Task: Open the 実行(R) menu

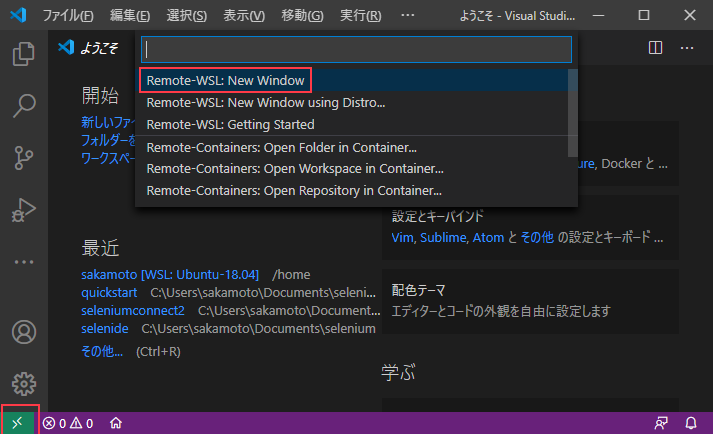Action: (x=361, y=16)
